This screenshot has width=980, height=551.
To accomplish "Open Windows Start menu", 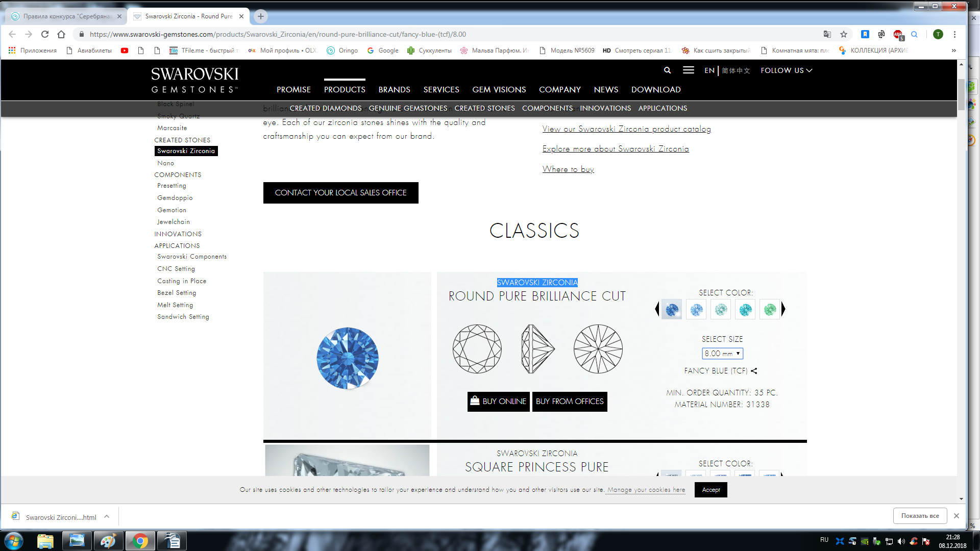I will tap(14, 541).
